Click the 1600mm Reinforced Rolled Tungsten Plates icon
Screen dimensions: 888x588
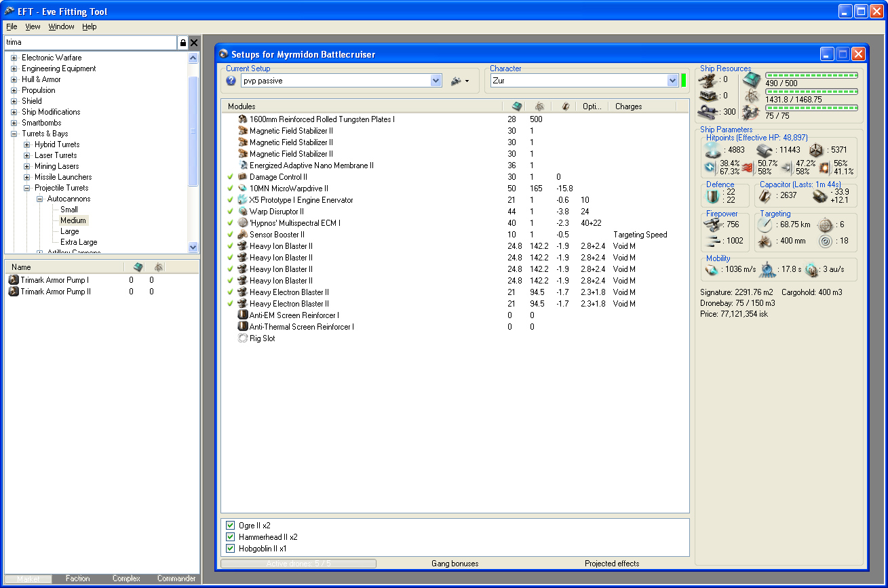click(243, 119)
